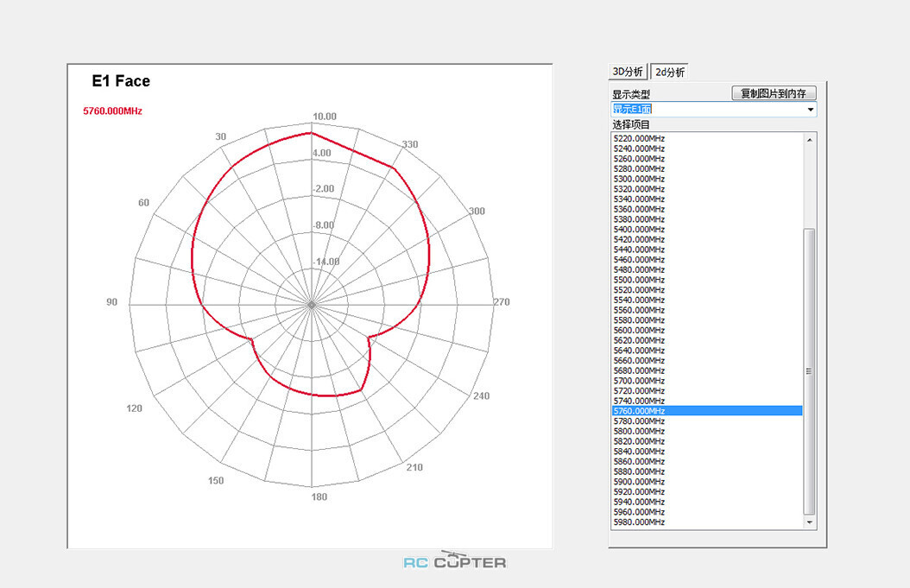
Task: Click the 180 degree label on the polar plot
Action: tap(319, 496)
